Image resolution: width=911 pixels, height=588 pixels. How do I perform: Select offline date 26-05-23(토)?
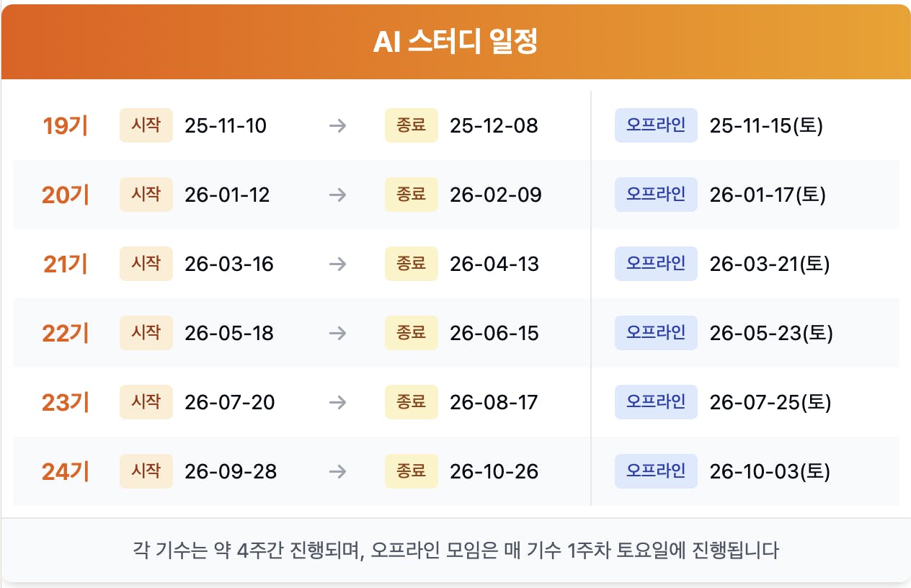click(771, 334)
